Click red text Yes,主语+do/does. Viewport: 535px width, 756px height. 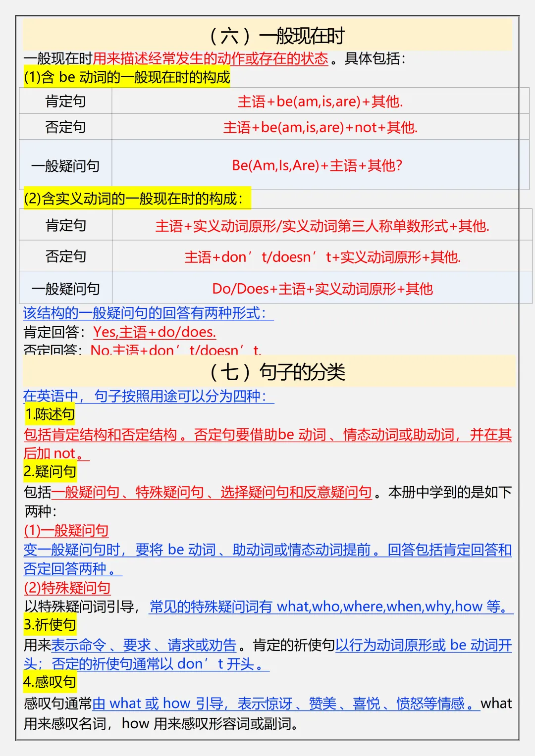pyautogui.click(x=155, y=332)
